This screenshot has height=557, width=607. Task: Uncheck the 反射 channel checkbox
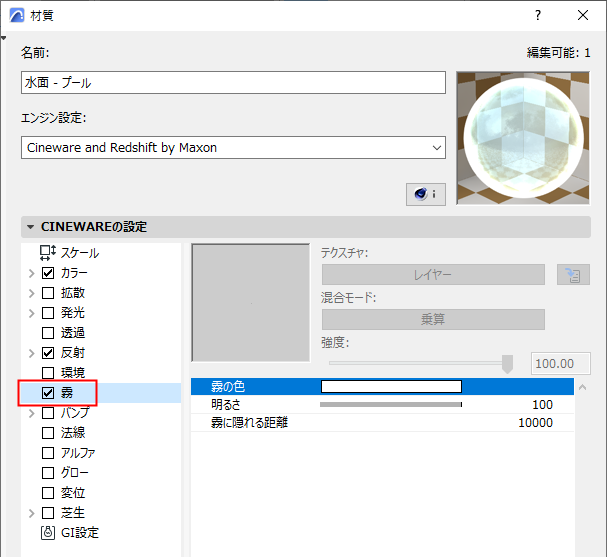tap(48, 353)
